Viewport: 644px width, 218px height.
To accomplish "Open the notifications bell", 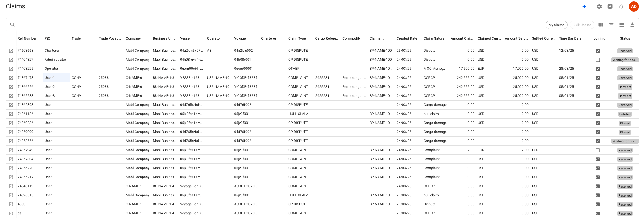I will [x=621, y=6].
